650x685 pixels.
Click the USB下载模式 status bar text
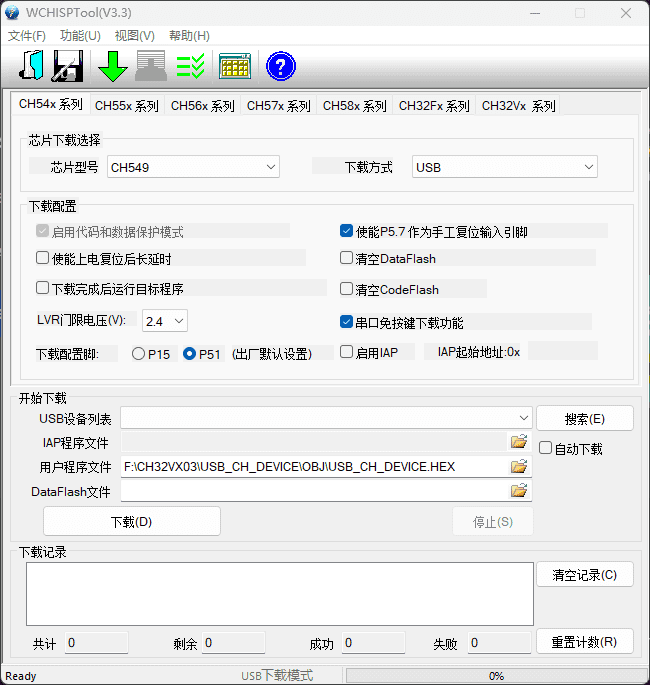point(277,676)
